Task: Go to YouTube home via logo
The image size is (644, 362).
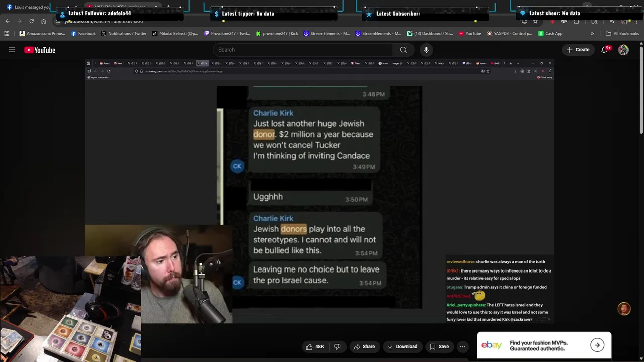Action: coord(40,50)
